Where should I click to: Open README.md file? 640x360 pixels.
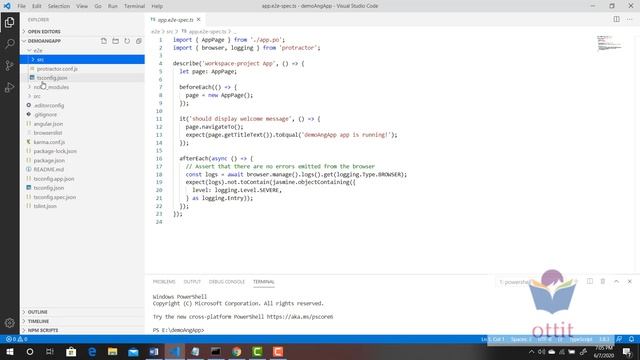[x=82, y=169]
